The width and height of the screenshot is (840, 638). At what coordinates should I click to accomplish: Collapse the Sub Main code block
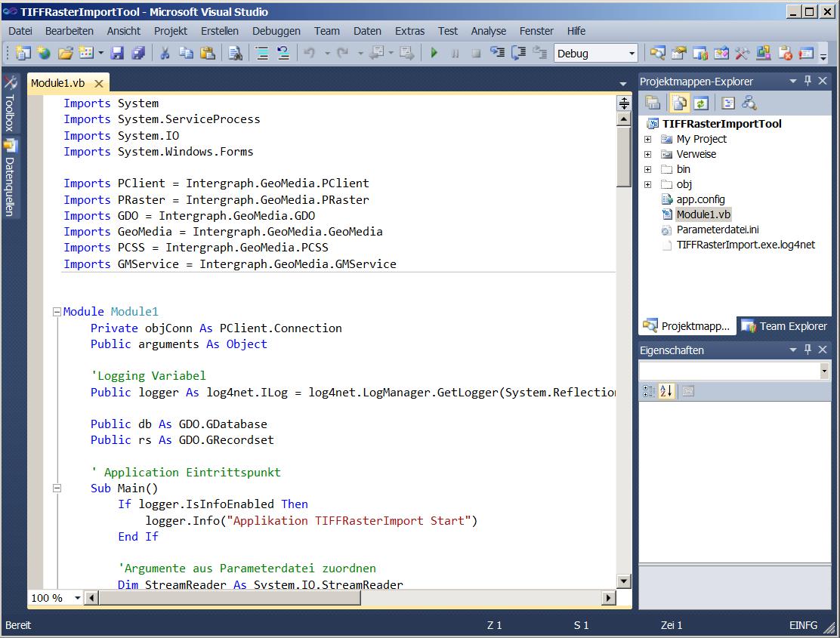(57, 489)
